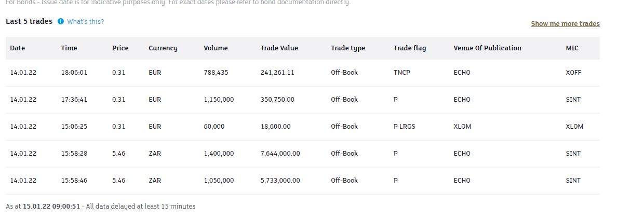Image resolution: width=644 pixels, height=219 pixels.
Task: Click the 241,261.11 trade value cell
Action: pos(277,73)
